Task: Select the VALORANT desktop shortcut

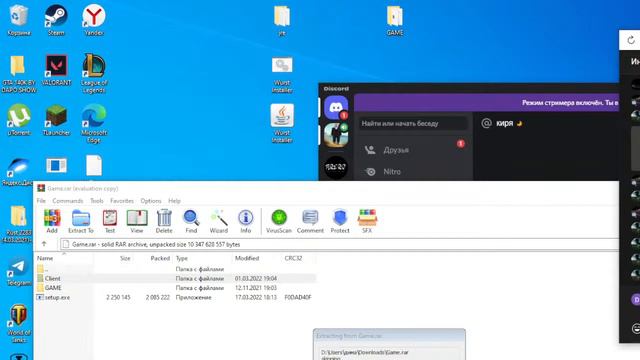Action: tap(56, 70)
